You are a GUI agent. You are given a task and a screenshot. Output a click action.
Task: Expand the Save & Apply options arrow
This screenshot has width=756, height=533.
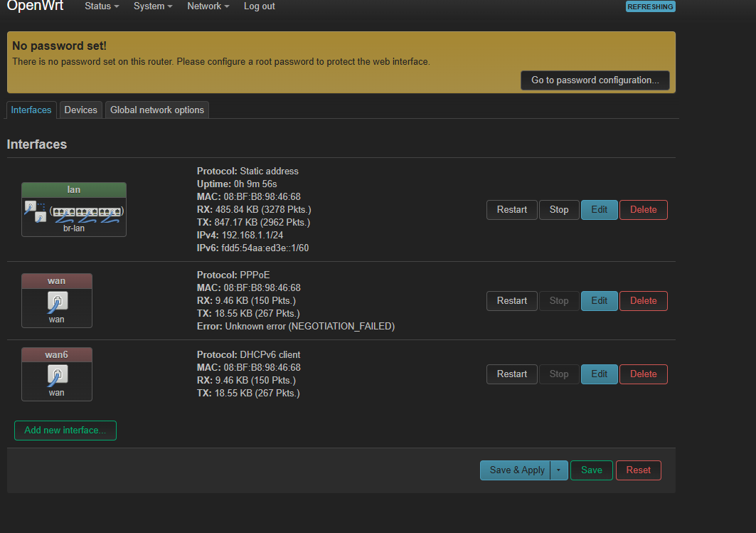click(x=559, y=470)
